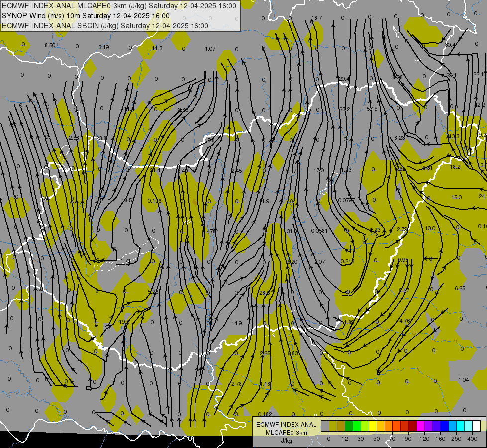Choose the dark red legend swatch

click(412, 426)
